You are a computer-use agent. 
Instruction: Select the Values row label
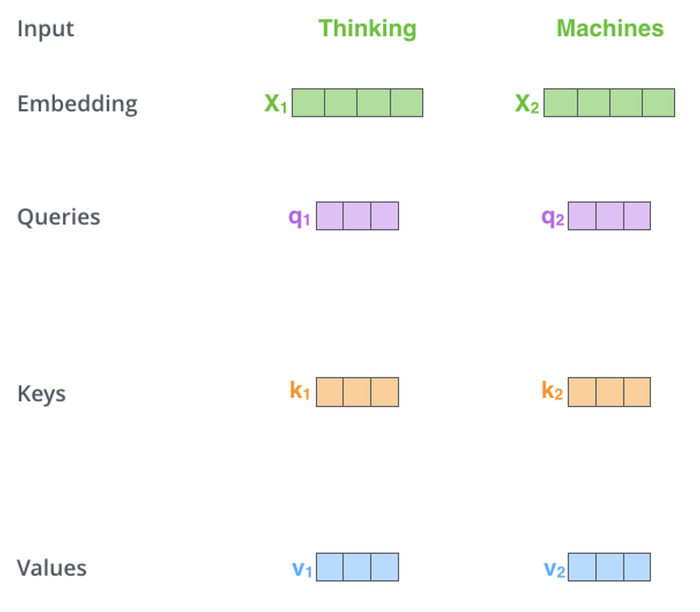[52, 568]
